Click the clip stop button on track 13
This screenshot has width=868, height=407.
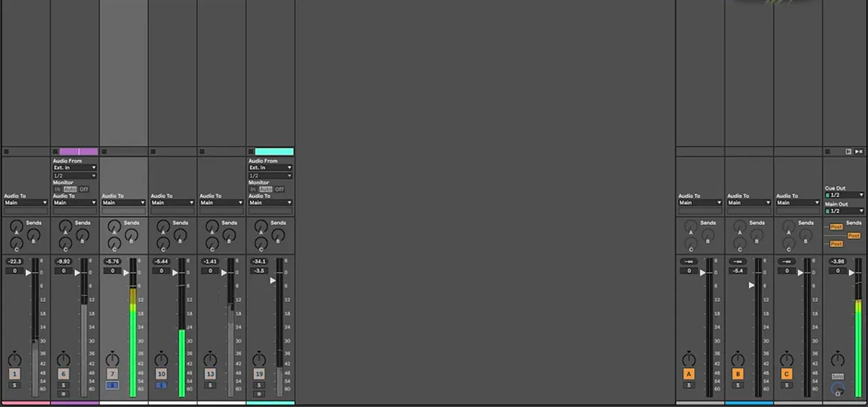pyautogui.click(x=202, y=152)
